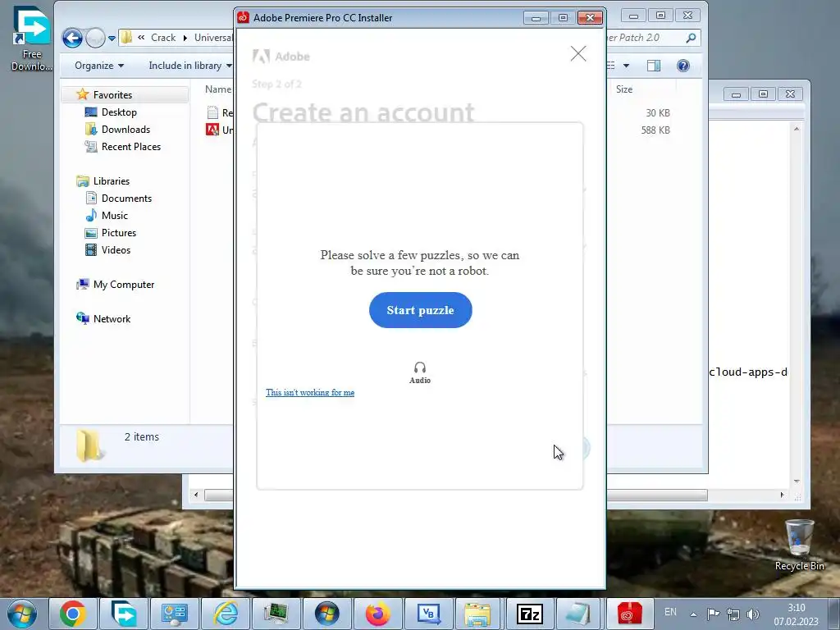Go back with Explorer's back arrow
Image resolution: width=840 pixels, height=630 pixels.
coord(72,38)
